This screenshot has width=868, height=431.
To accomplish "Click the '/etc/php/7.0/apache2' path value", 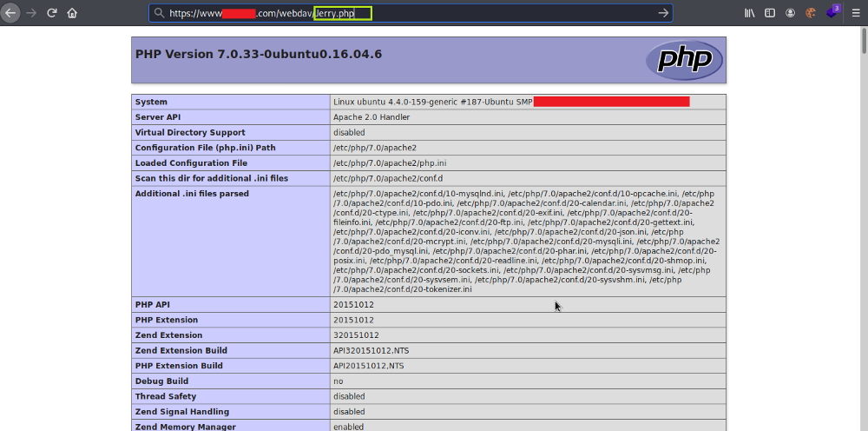I will (x=375, y=148).
